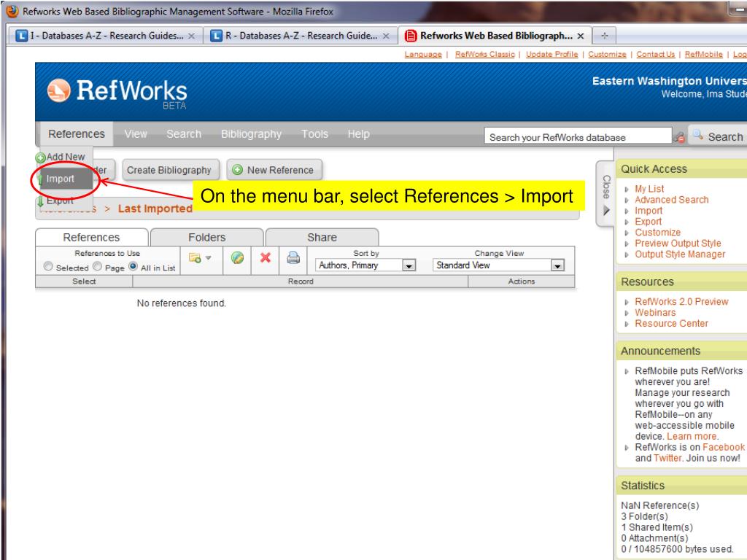Click the top Customize link
The width and height of the screenshot is (747, 560).
pyautogui.click(x=607, y=54)
